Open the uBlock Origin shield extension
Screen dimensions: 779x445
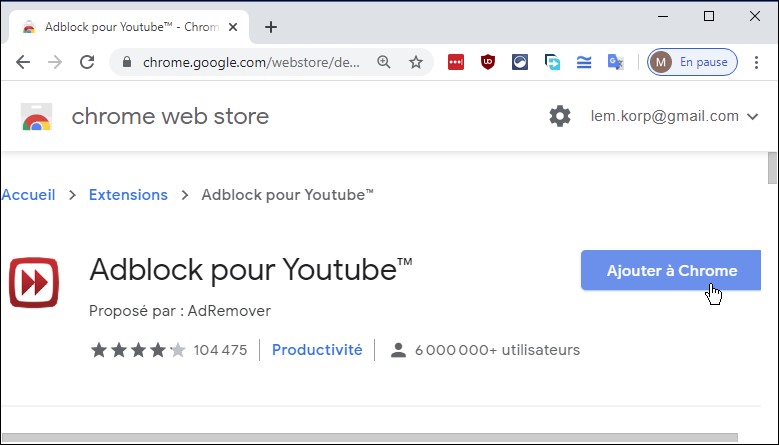(x=488, y=62)
